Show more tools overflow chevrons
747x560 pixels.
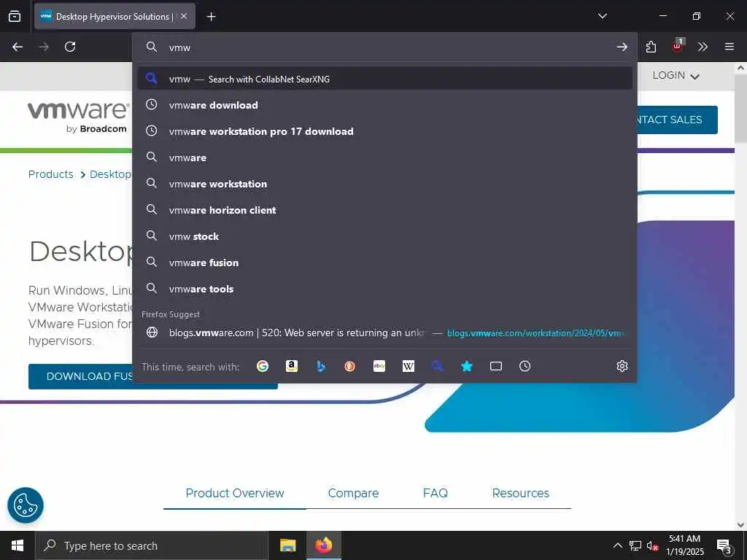pyautogui.click(x=703, y=47)
